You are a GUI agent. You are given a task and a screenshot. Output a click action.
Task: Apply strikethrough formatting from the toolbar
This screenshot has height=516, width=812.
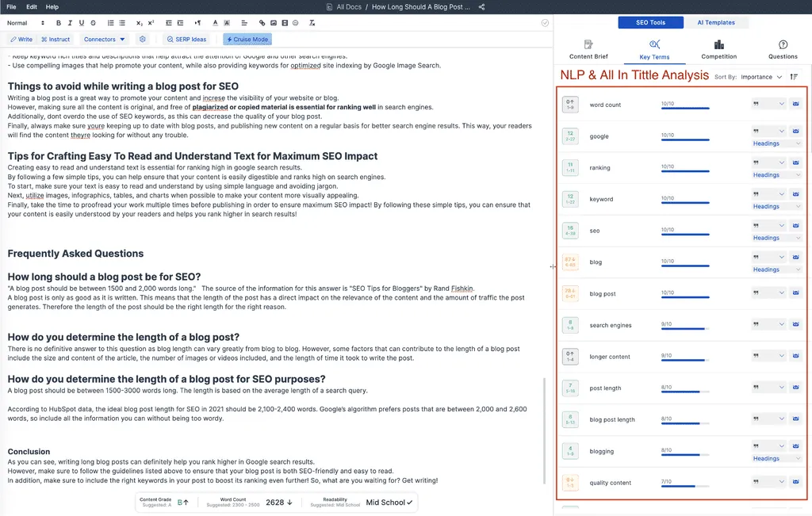pos(92,23)
